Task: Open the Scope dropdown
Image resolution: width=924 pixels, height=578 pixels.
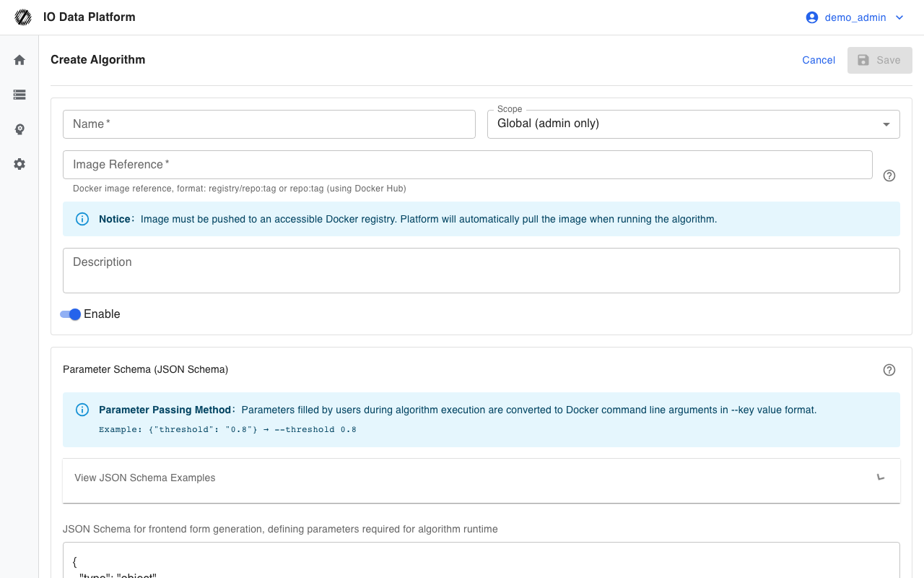Action: click(694, 124)
